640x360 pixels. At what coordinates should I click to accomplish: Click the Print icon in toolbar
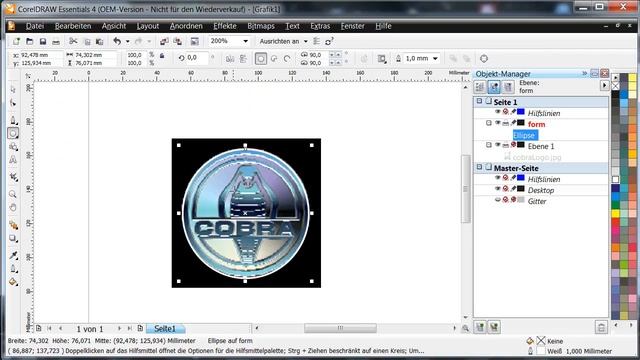56,42
